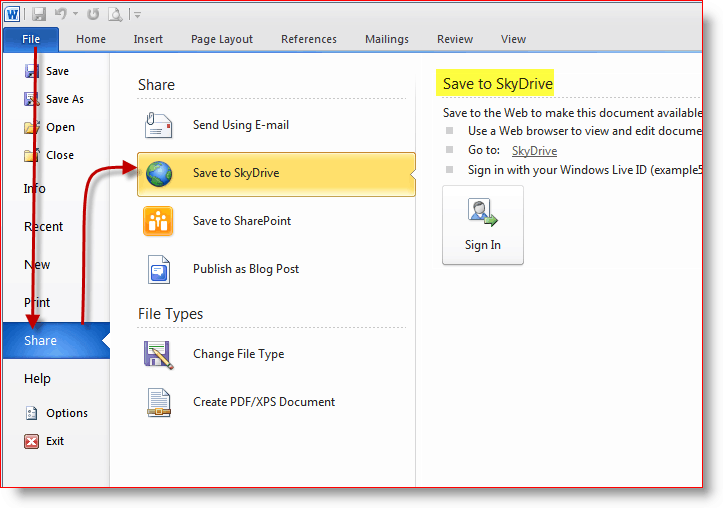Open the Undo history dropdown arrow
The image size is (723, 508).
(x=76, y=14)
